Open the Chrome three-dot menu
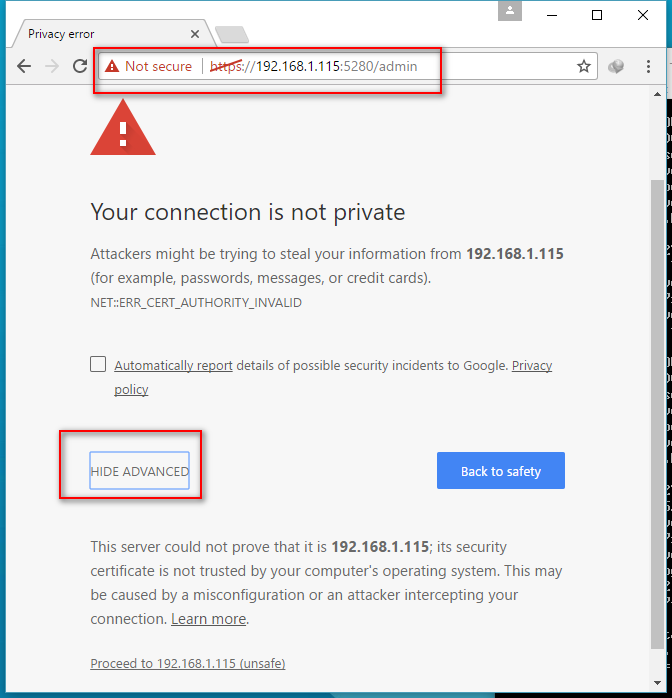 (649, 67)
